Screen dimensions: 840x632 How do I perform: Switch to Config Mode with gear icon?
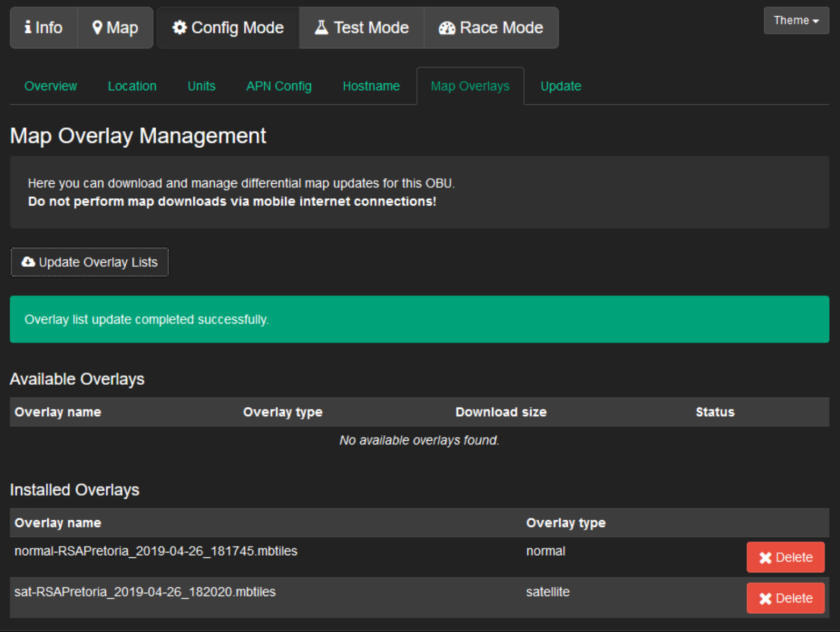(179, 27)
